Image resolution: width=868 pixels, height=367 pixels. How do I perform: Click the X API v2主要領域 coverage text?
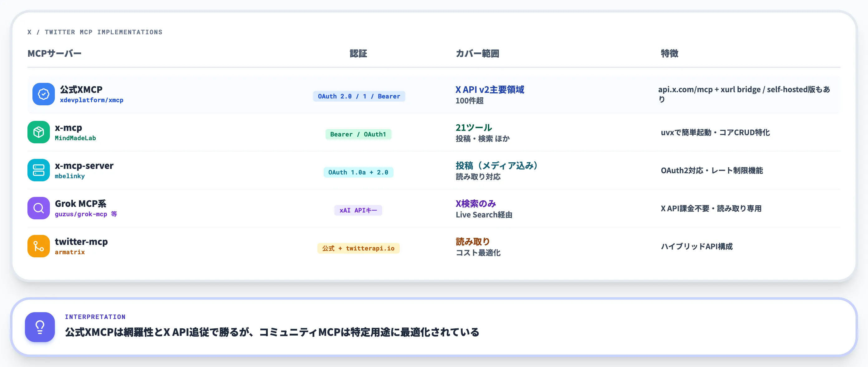(490, 89)
